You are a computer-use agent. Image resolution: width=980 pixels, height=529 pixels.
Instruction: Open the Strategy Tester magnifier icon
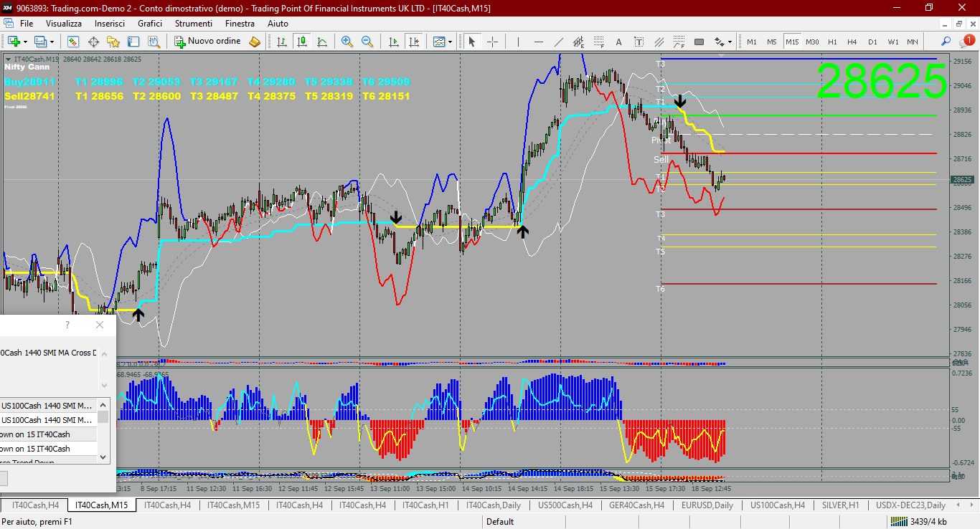pos(154,42)
